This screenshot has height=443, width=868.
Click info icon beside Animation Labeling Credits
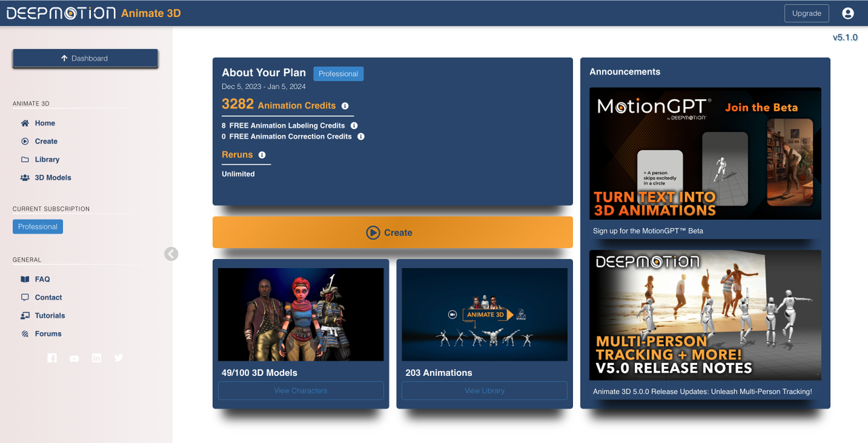click(354, 126)
